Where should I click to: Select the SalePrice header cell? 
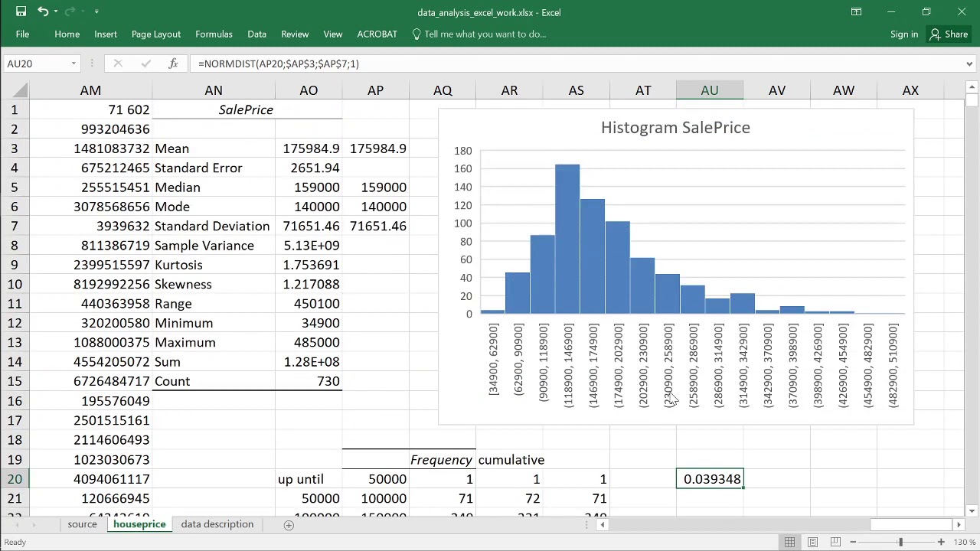[245, 109]
